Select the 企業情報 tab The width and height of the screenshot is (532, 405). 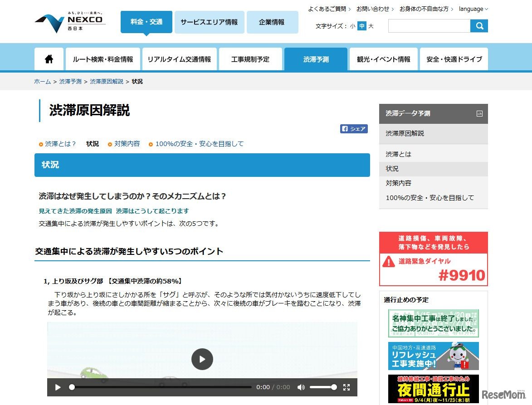272,21
